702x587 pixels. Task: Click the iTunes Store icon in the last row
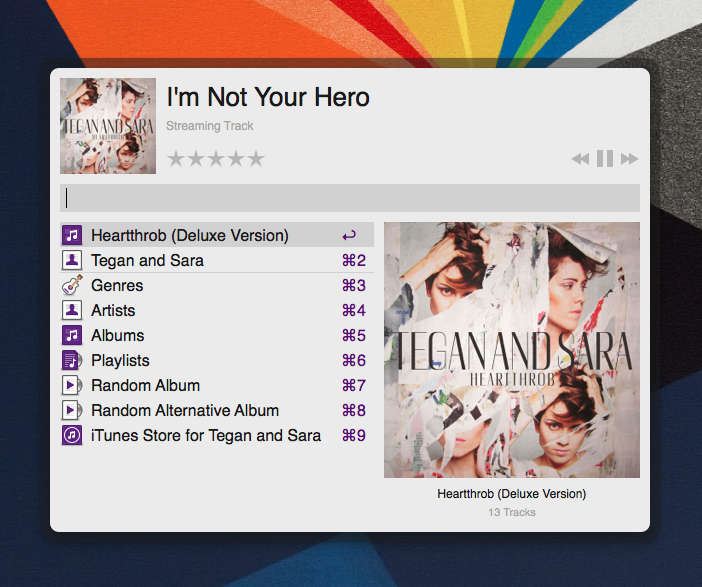point(72,435)
